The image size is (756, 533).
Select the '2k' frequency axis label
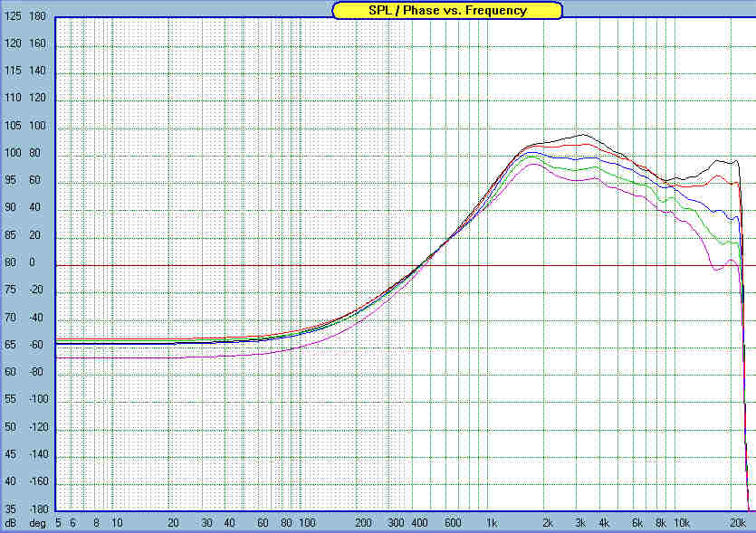[547, 523]
